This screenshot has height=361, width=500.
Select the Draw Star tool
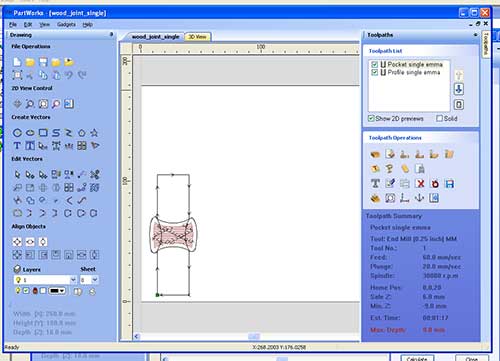point(95,133)
